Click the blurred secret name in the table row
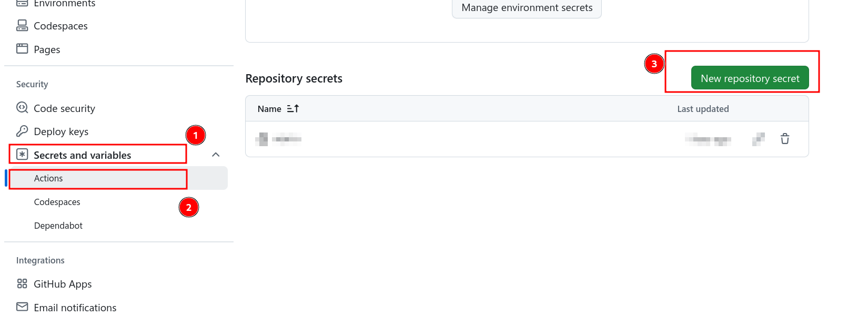 point(279,139)
